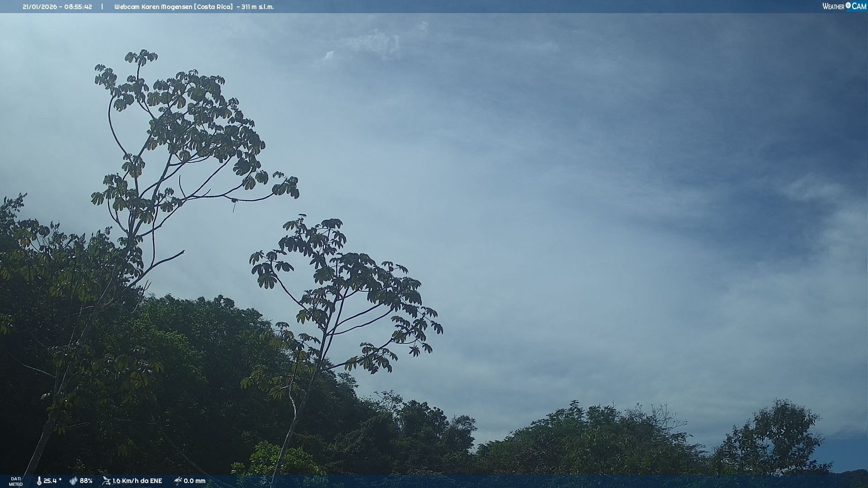This screenshot has width=868, height=488.
Task: Click the wind anemometer icon
Action: (106, 481)
